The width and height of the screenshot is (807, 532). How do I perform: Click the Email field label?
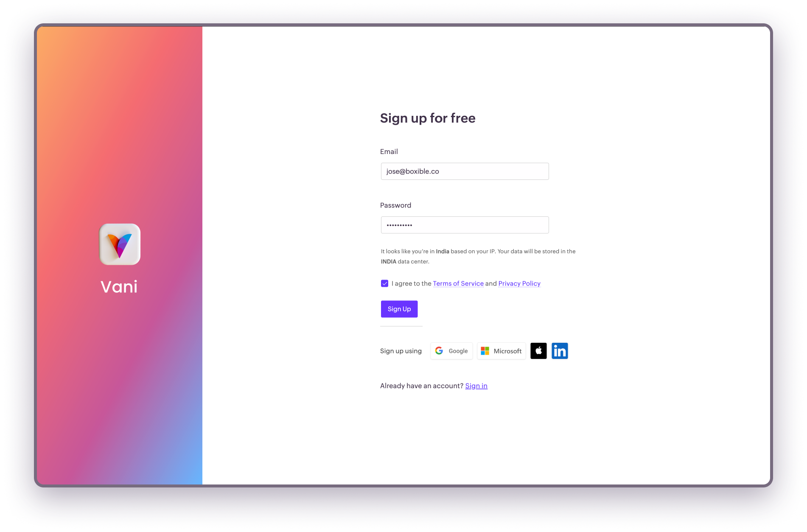(389, 151)
